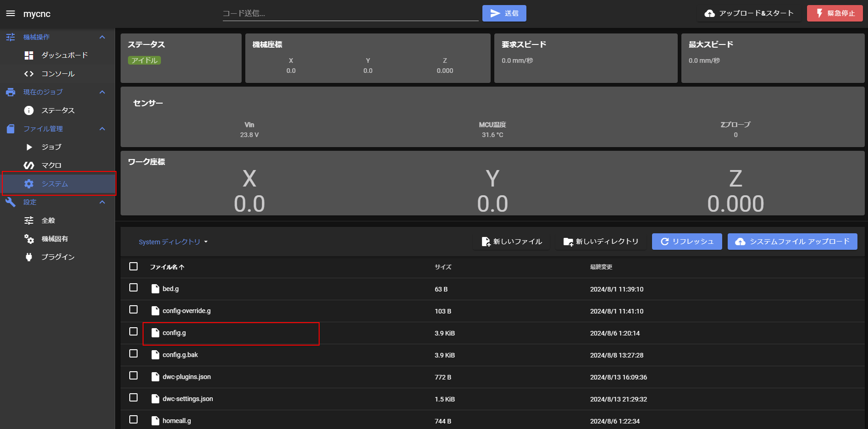868x429 pixels.
Task: Check the box for bed.g
Action: coord(133,287)
